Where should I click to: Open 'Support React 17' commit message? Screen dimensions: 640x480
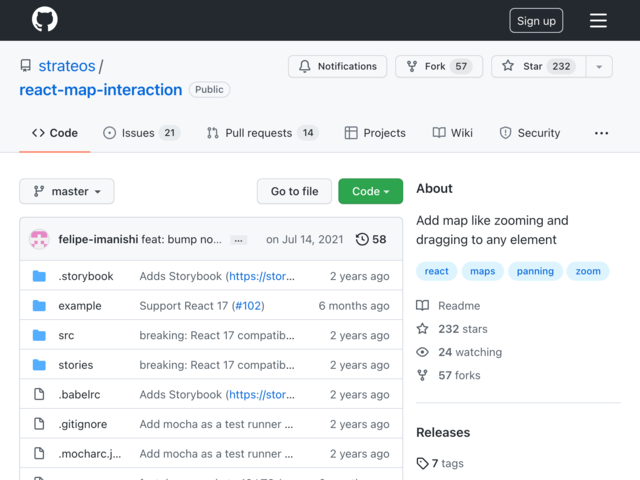pyautogui.click(x=184, y=306)
